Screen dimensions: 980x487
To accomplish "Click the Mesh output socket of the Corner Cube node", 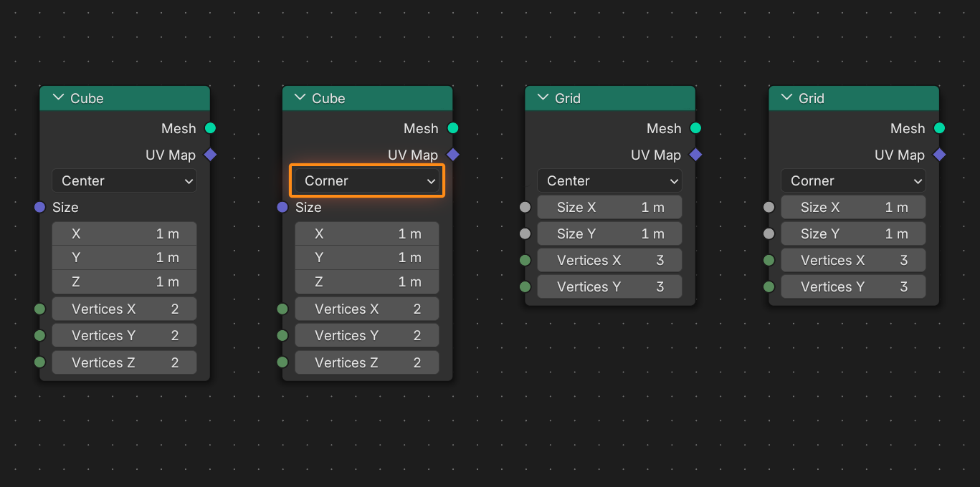I will (x=453, y=128).
